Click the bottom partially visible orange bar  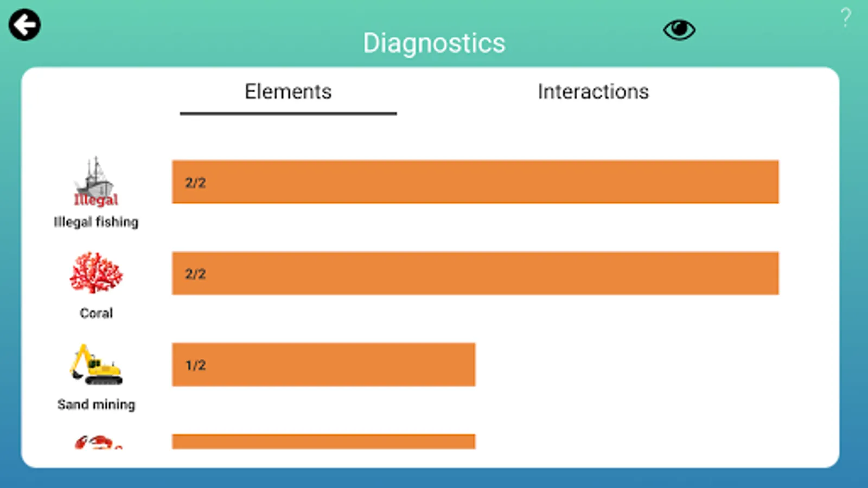point(323,441)
